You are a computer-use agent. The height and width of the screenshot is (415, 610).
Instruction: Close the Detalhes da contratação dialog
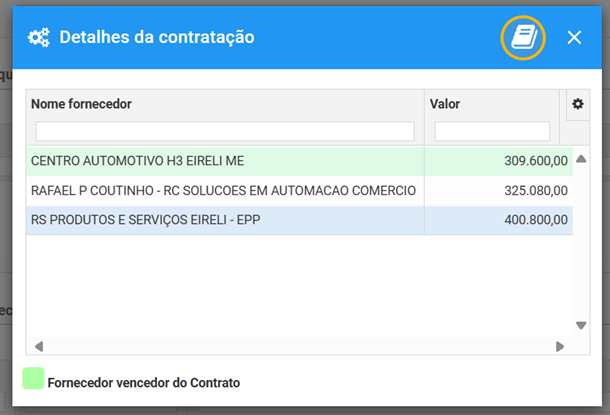coord(574,38)
